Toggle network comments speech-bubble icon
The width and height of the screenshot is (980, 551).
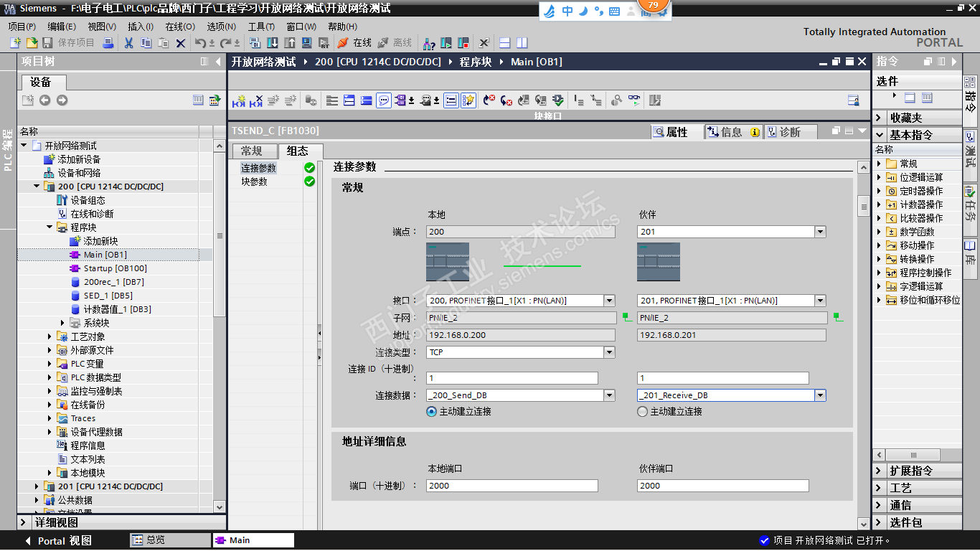coord(384,100)
